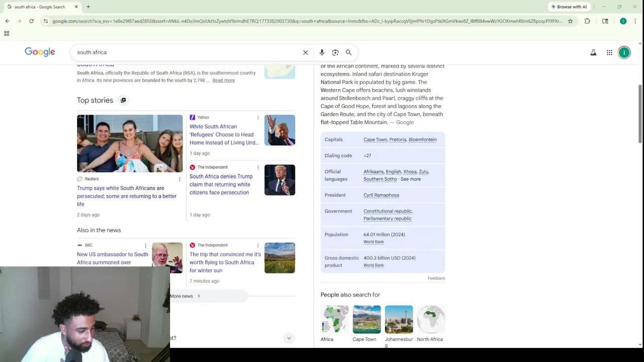
Task: Open World Bank source under Gross domestic product
Action: click(x=374, y=265)
